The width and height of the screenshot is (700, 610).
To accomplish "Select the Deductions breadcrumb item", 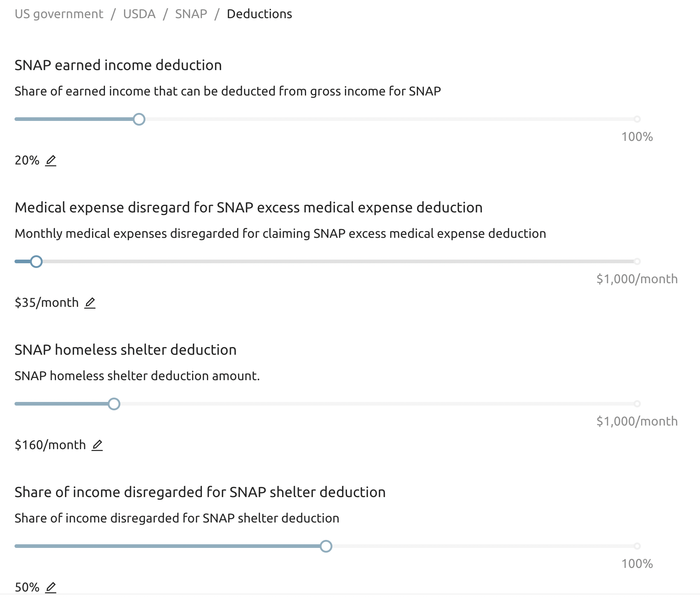I will pos(259,14).
